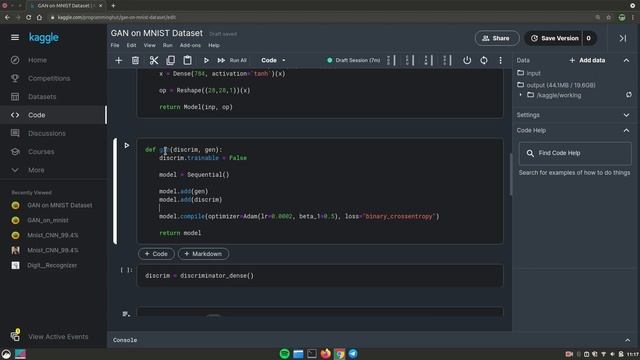Open the View menu

[149, 45]
